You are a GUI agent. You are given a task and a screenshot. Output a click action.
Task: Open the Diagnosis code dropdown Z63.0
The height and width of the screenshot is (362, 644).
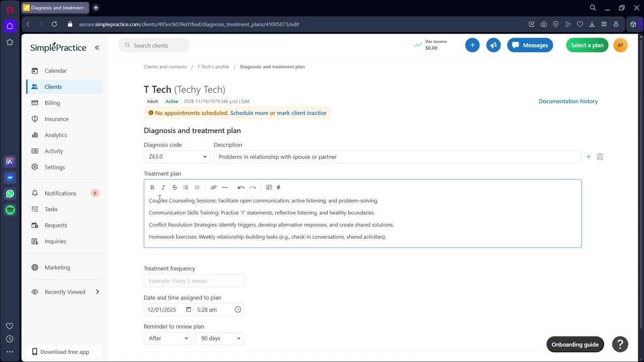pos(177,157)
